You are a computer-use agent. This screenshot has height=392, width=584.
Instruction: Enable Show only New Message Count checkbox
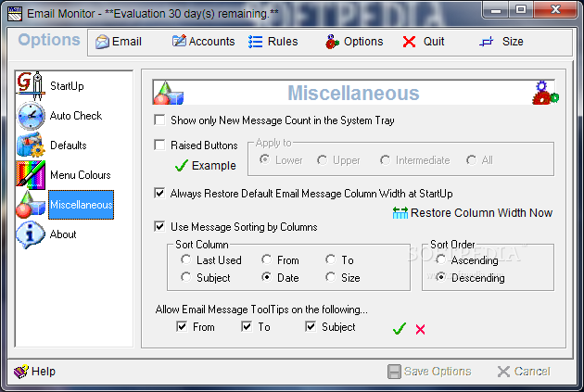[x=159, y=120]
